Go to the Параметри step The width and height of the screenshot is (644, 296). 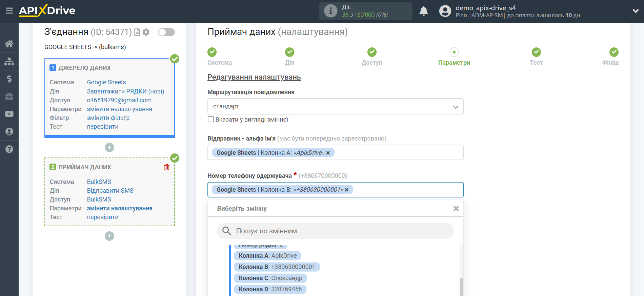(x=454, y=52)
